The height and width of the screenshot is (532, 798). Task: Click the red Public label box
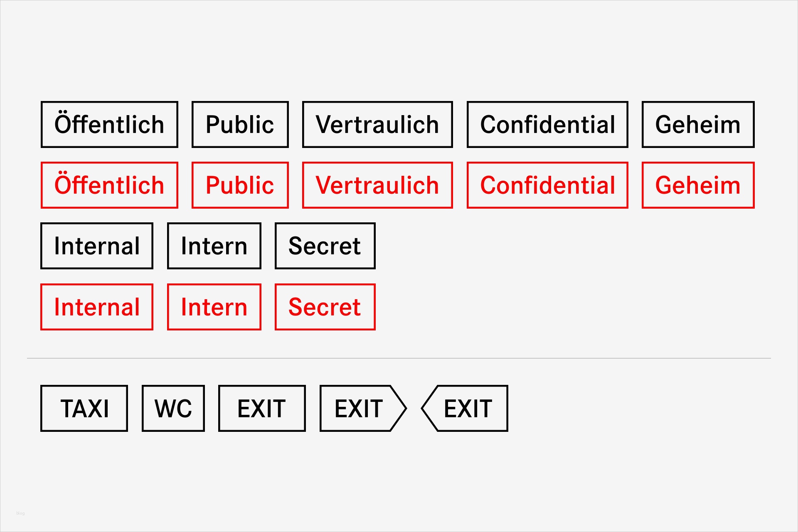pyautogui.click(x=240, y=185)
